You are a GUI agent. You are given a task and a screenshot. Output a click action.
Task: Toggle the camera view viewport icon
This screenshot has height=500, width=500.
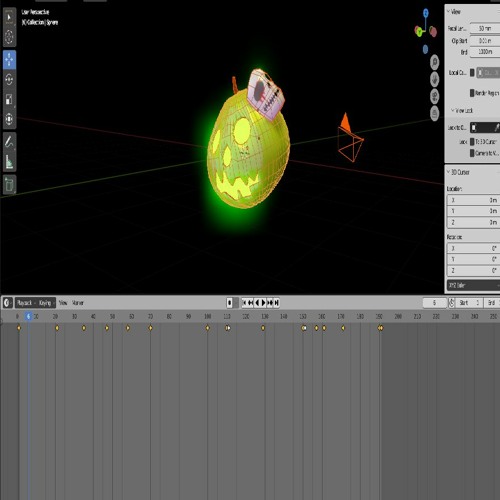click(434, 96)
